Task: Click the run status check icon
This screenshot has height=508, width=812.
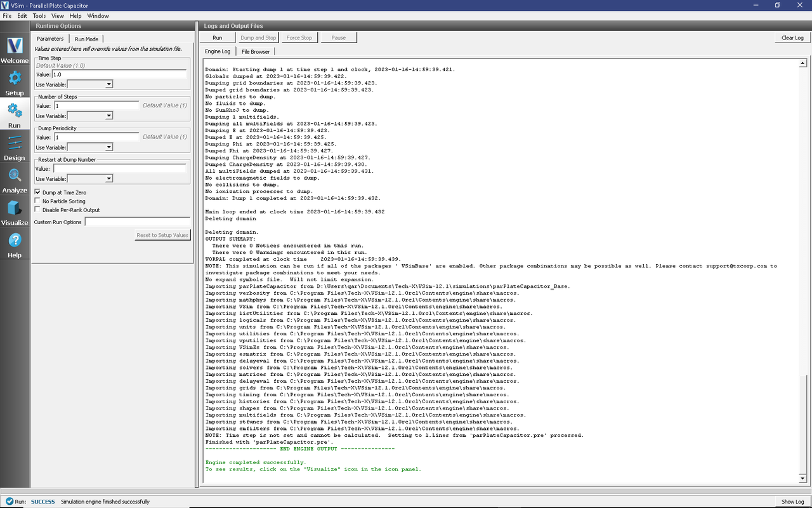Action: point(9,502)
